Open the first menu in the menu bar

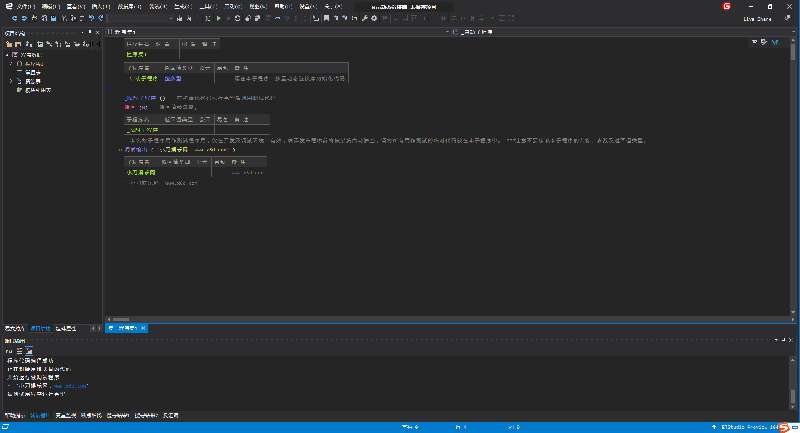(x=25, y=6)
